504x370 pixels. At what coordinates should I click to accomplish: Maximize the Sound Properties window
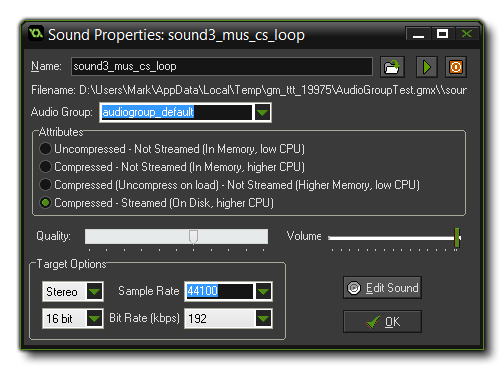click(442, 34)
